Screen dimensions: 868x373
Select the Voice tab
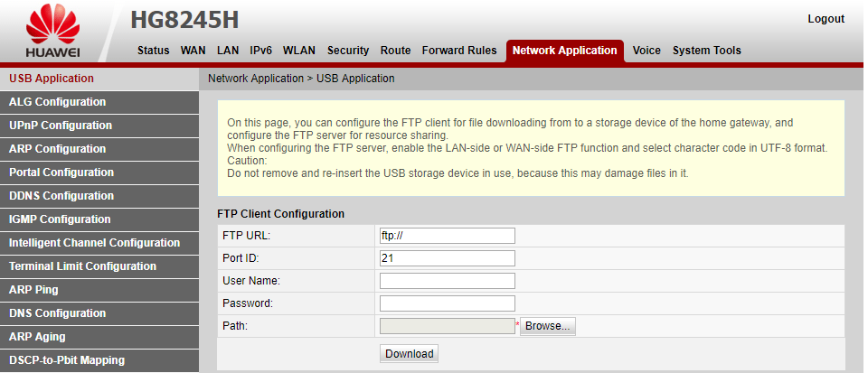point(646,51)
